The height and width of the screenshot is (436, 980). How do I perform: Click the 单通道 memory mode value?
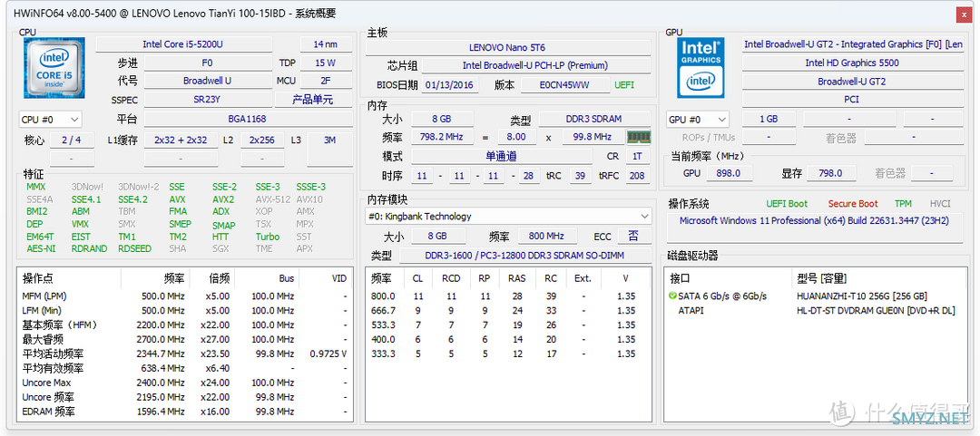(x=501, y=156)
